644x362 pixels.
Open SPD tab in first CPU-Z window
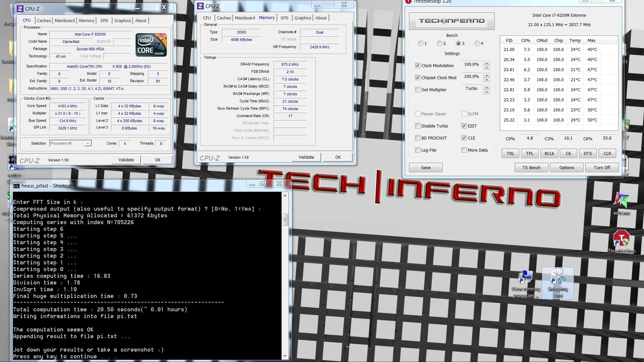click(x=104, y=20)
